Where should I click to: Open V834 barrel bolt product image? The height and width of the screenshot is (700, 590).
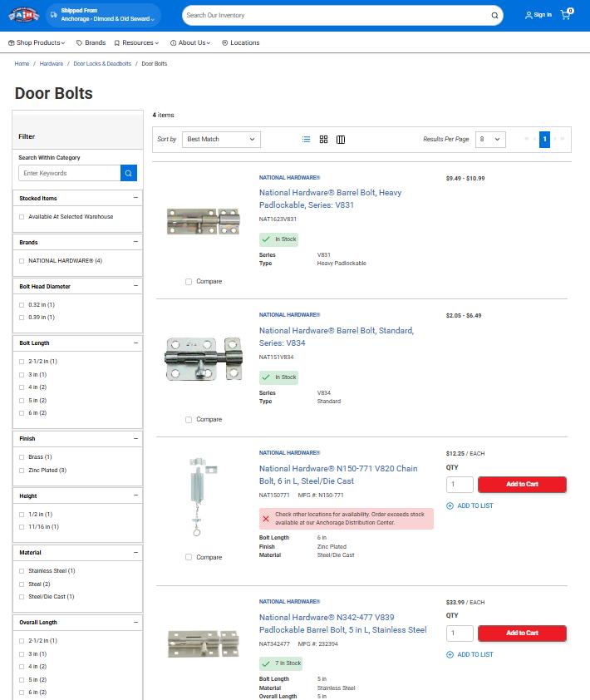pyautogui.click(x=204, y=358)
